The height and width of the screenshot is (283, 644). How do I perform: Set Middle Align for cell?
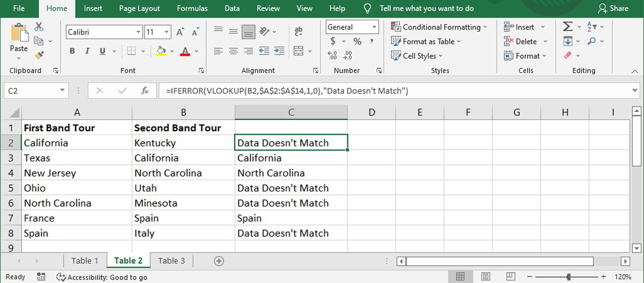click(x=233, y=32)
